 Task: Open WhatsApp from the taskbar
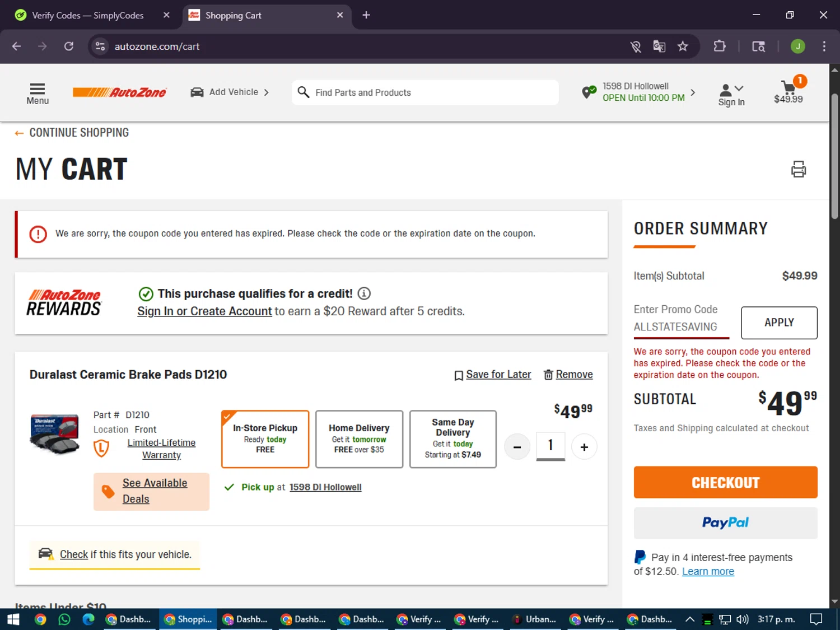coord(64,619)
